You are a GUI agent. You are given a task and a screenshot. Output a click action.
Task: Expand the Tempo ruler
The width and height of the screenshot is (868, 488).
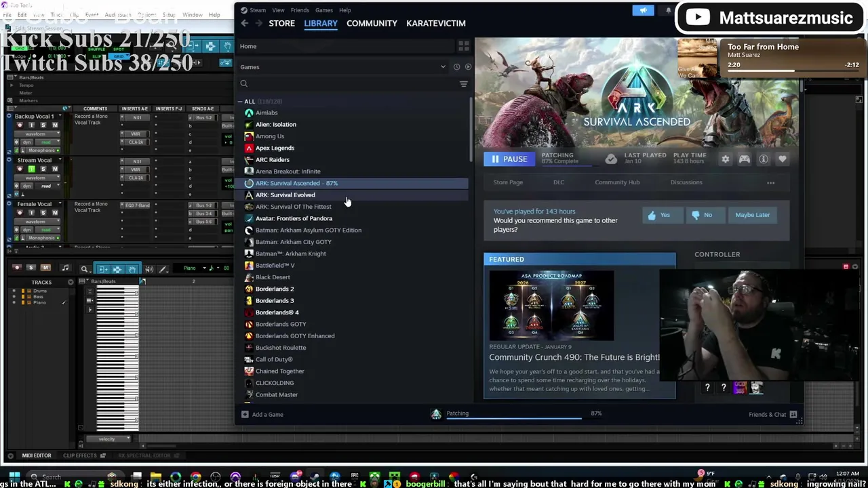click(x=12, y=85)
